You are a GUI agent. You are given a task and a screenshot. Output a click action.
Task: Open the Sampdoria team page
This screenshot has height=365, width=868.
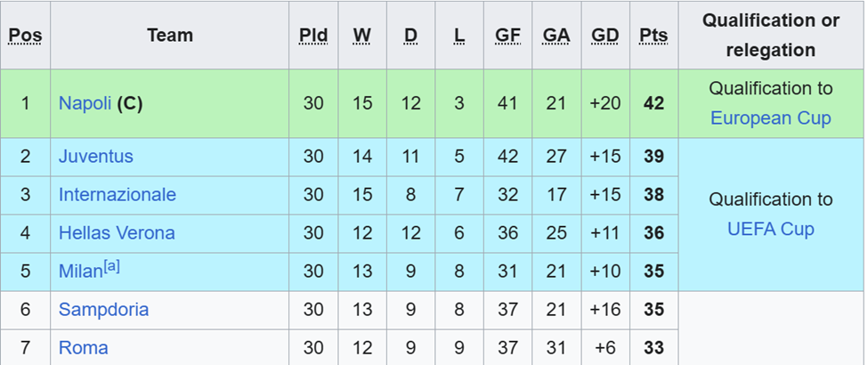(x=103, y=310)
